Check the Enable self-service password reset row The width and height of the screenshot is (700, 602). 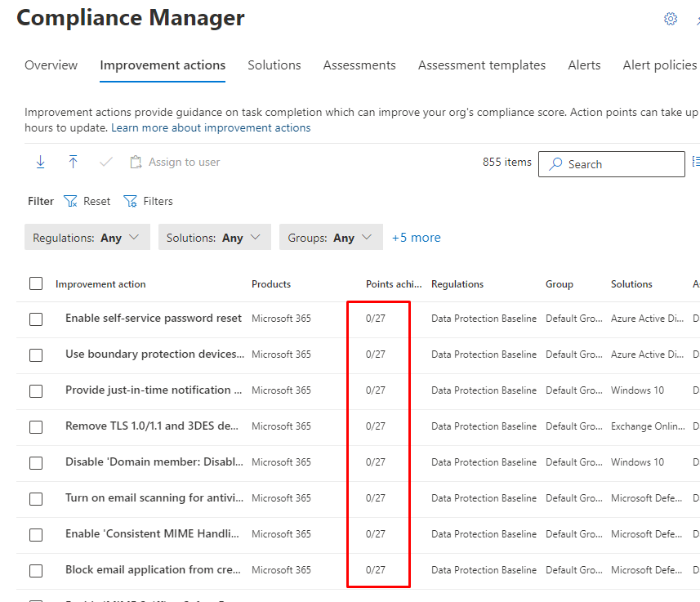point(36,319)
